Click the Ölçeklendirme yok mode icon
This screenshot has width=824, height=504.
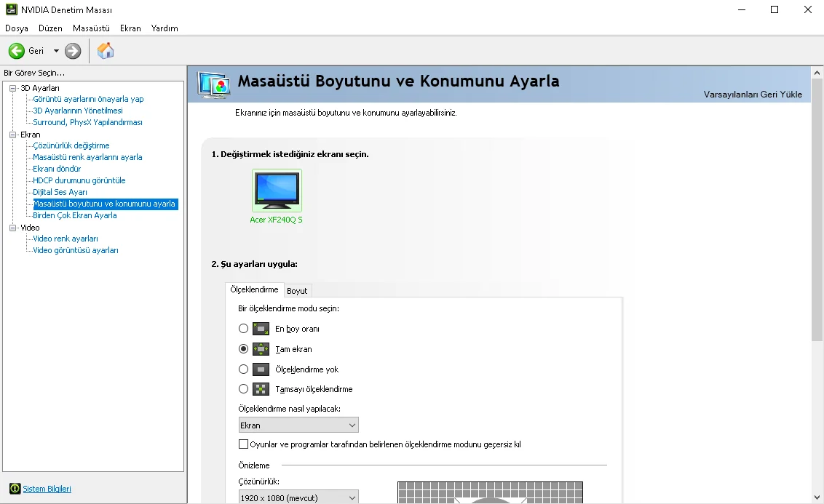[x=261, y=369]
